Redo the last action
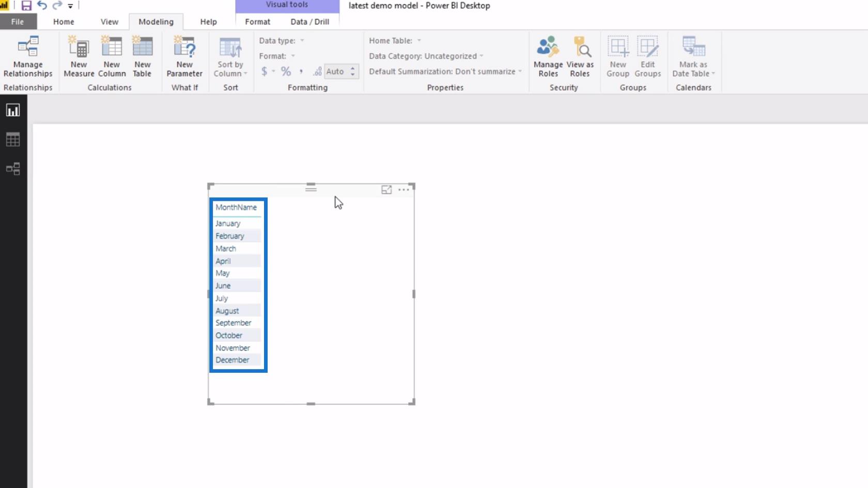The width and height of the screenshot is (868, 488). (57, 6)
